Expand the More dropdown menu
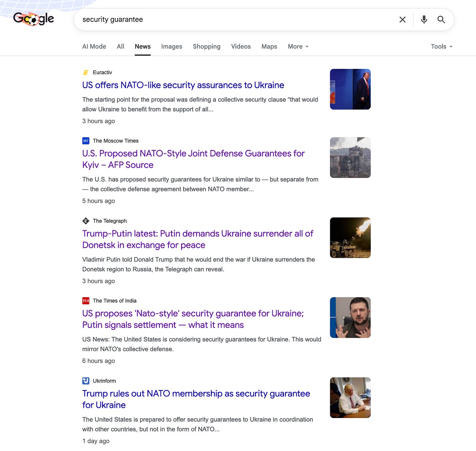The width and height of the screenshot is (476, 451). tap(298, 46)
